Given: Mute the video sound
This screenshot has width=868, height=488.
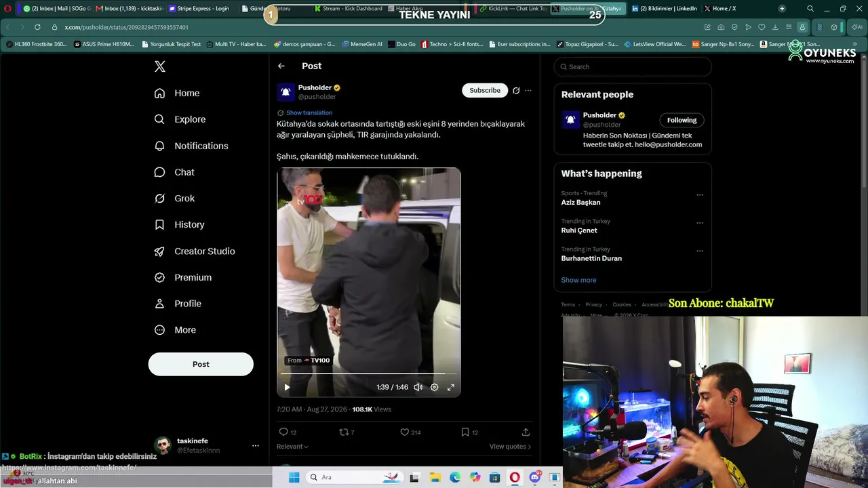Looking at the screenshot, I should [418, 387].
